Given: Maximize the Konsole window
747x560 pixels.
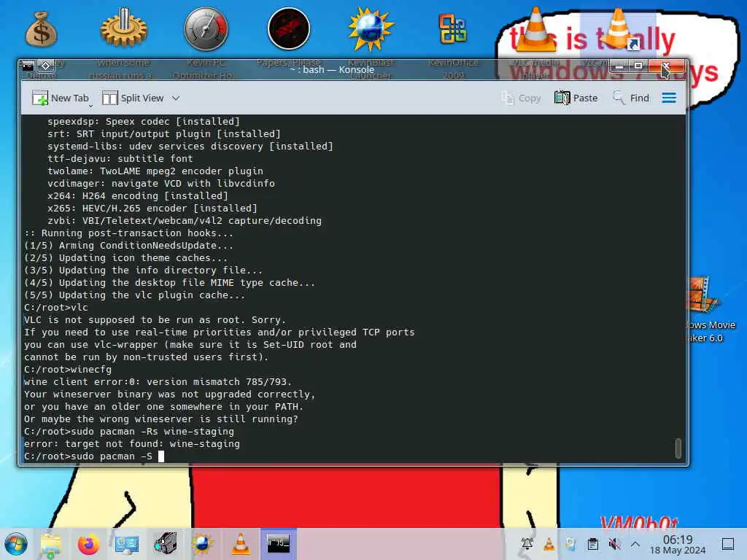Looking at the screenshot, I should 638,66.
